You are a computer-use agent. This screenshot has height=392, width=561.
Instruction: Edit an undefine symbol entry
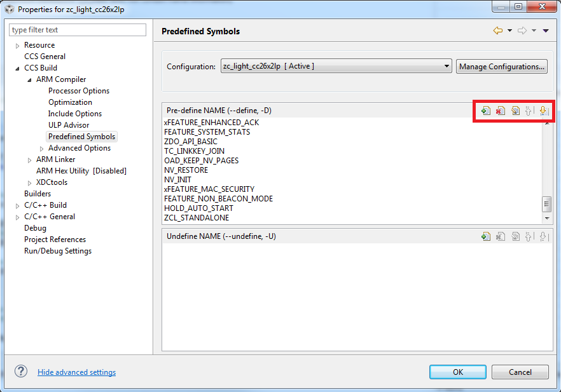[x=515, y=236]
